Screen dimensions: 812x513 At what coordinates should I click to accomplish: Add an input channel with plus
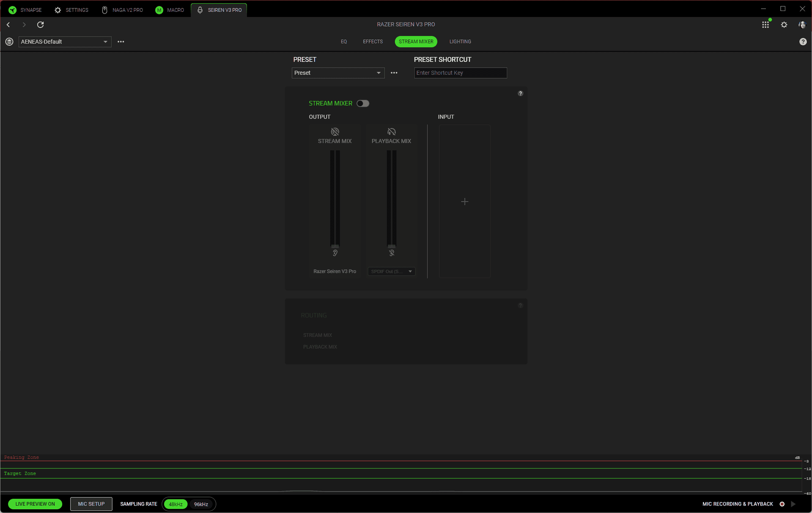point(464,202)
